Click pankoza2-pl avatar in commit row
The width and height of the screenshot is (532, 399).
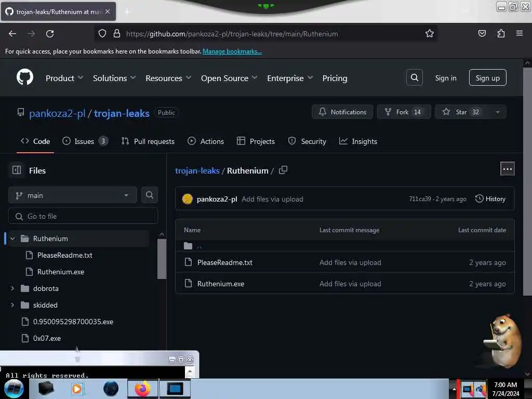tap(187, 199)
